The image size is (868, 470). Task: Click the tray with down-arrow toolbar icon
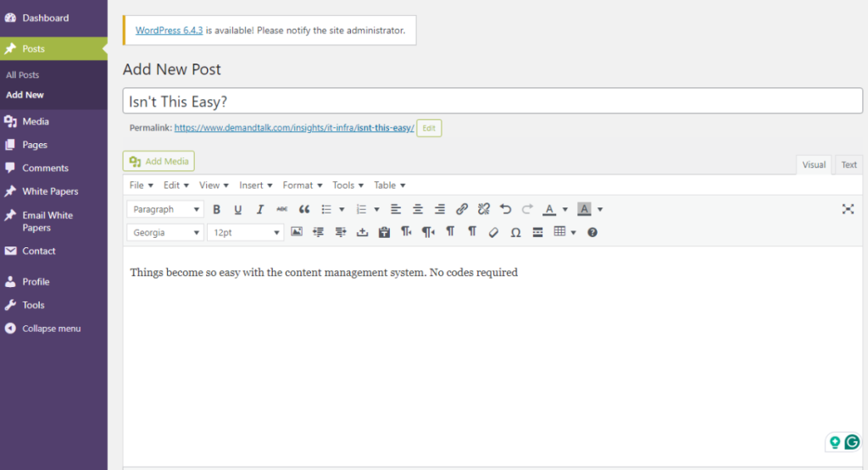362,232
